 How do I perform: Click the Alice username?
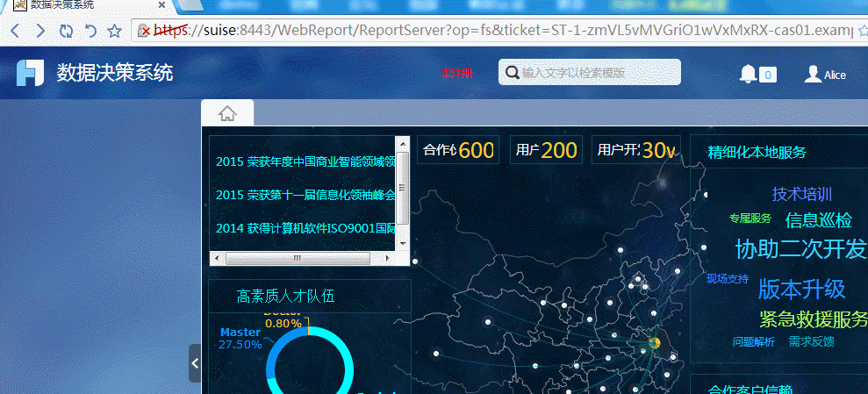(x=835, y=75)
